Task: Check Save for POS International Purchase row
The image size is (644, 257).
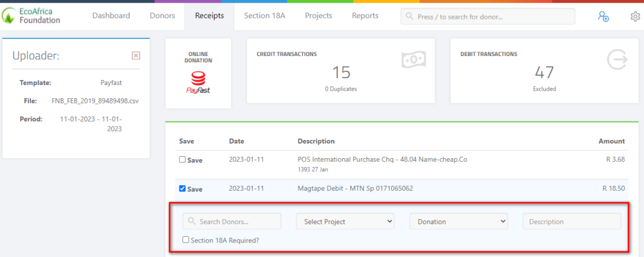Action: pos(182,159)
